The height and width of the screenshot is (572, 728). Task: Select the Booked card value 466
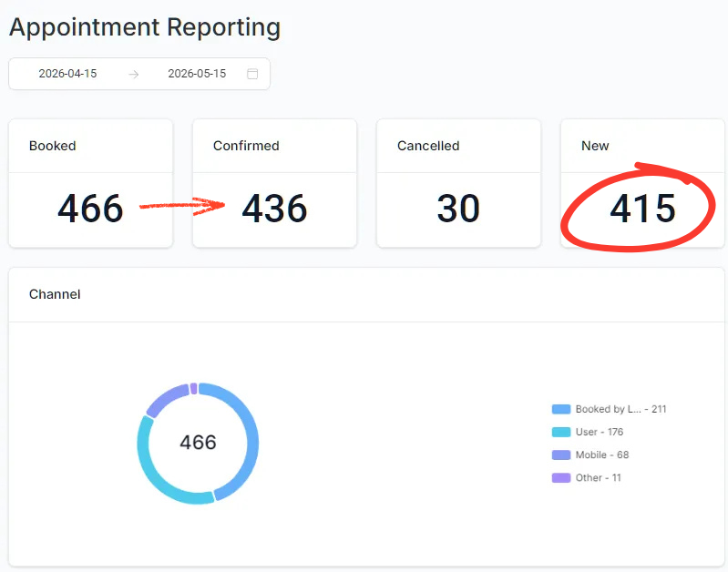click(90, 209)
